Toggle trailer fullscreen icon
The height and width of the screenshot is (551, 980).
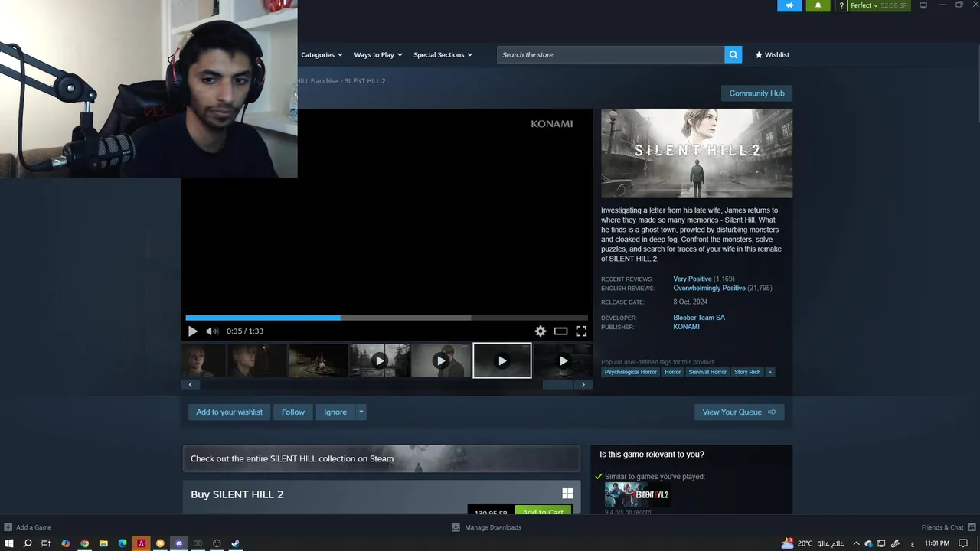[581, 331]
